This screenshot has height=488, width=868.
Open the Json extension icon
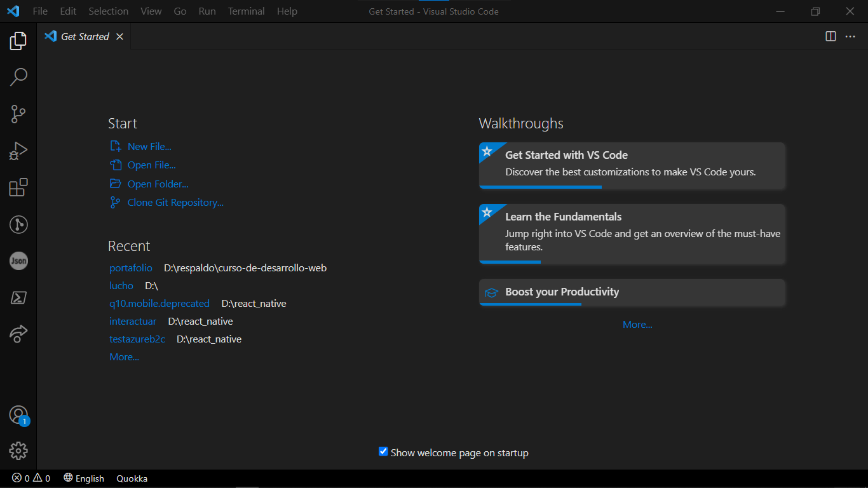tap(18, 261)
